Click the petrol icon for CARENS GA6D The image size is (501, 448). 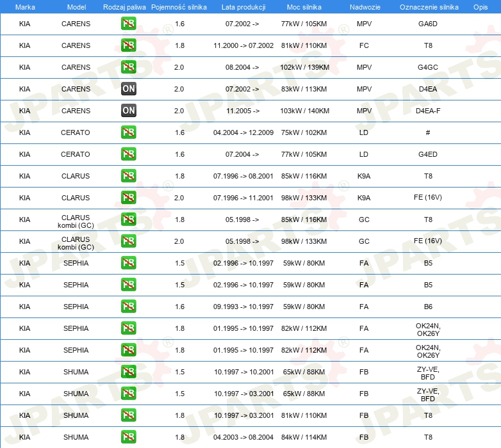[128, 24]
